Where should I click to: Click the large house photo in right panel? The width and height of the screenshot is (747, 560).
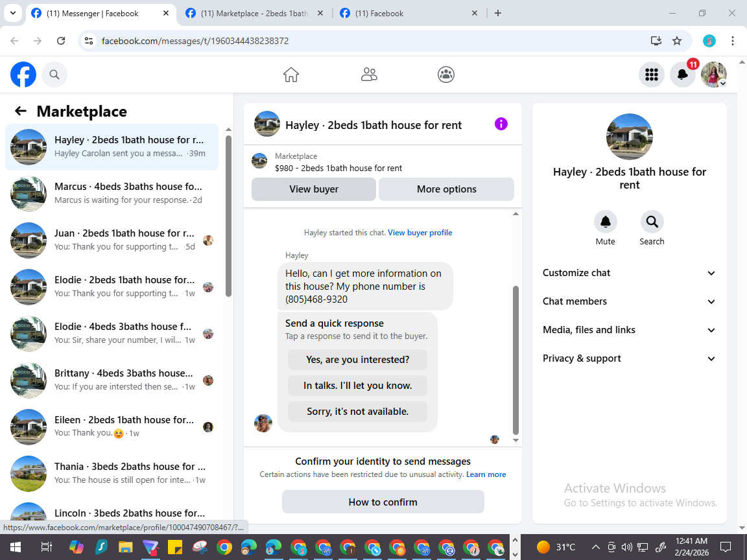coord(630,137)
